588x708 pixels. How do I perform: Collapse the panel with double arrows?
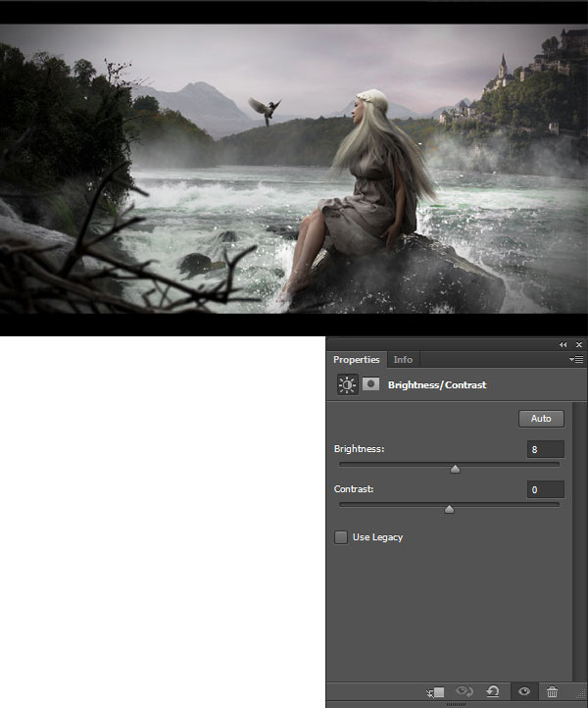coord(563,344)
